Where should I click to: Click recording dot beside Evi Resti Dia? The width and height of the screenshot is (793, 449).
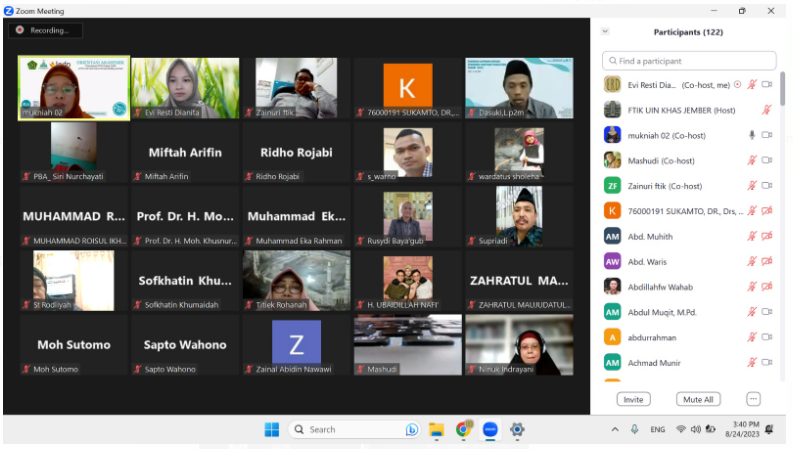pos(738,84)
